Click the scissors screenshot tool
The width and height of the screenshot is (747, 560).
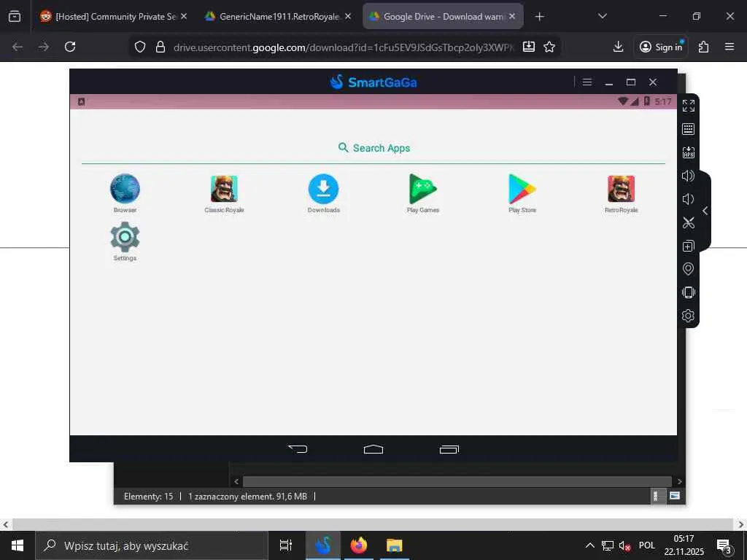[x=689, y=222]
